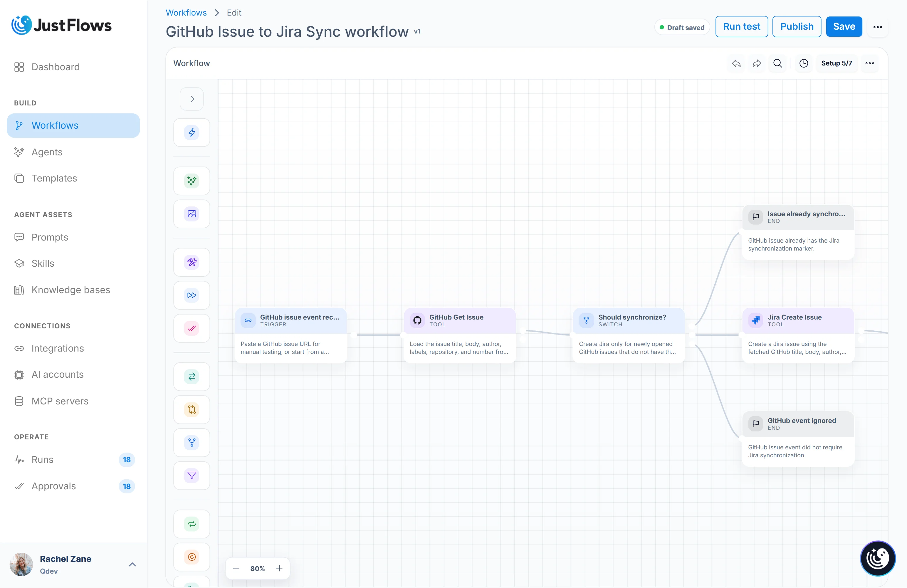Viewport: 907px width, 588px height.
Task: Add a trigger node using the lightning icon
Action: coord(192,133)
